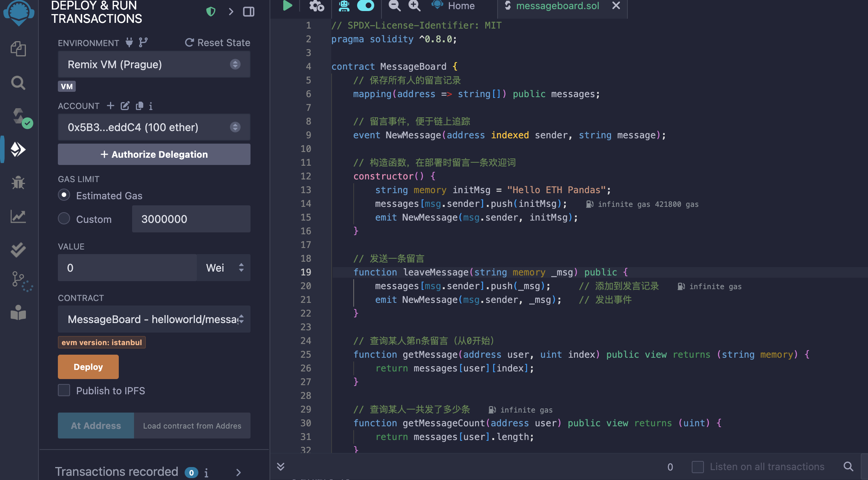This screenshot has height=480, width=868.
Task: Click Reset State
Action: [x=217, y=42]
